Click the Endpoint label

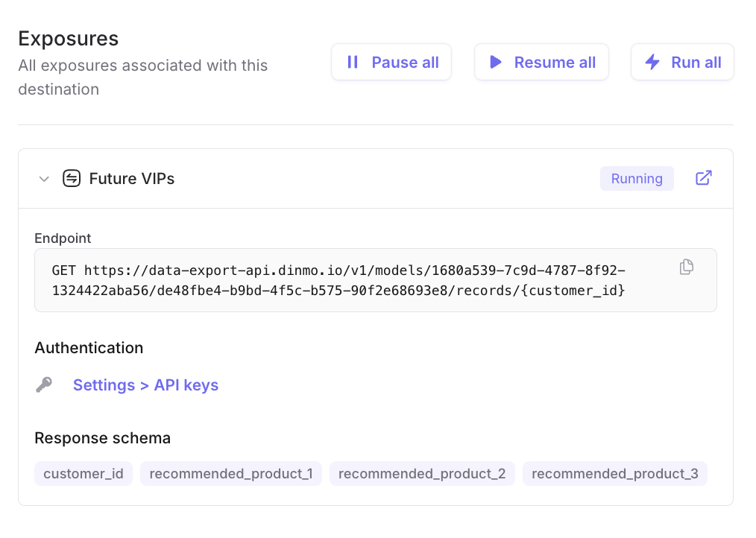point(63,238)
